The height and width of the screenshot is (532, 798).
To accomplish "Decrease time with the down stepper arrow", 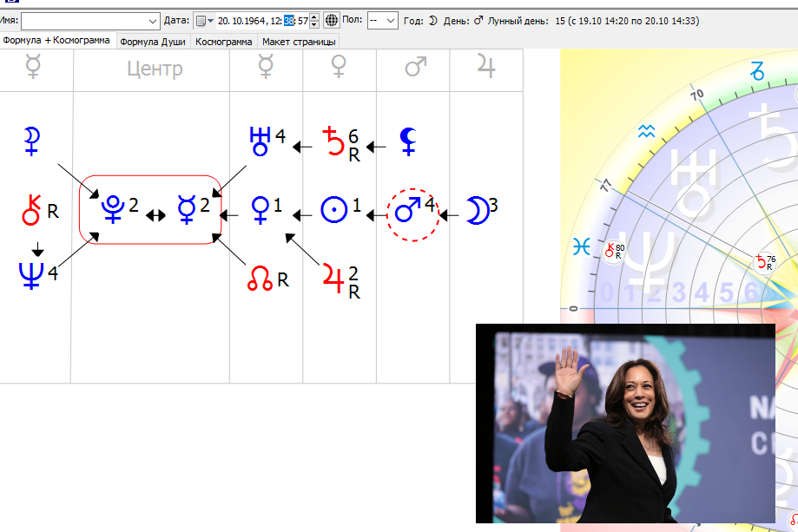I will click(x=314, y=24).
